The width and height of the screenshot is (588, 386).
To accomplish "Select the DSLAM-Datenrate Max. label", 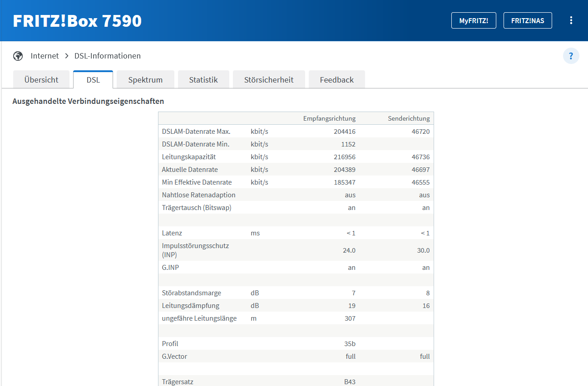I will click(196, 132).
